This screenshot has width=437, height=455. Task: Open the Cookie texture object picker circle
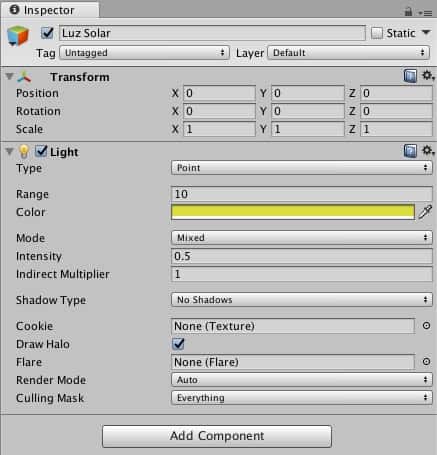[x=426, y=326]
